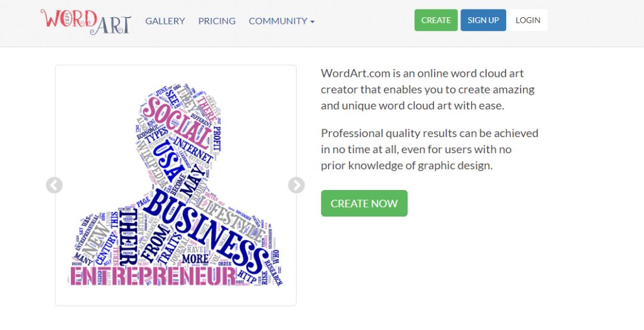Advance to the next carousel slide
This screenshot has width=644, height=330.
pyautogui.click(x=296, y=185)
